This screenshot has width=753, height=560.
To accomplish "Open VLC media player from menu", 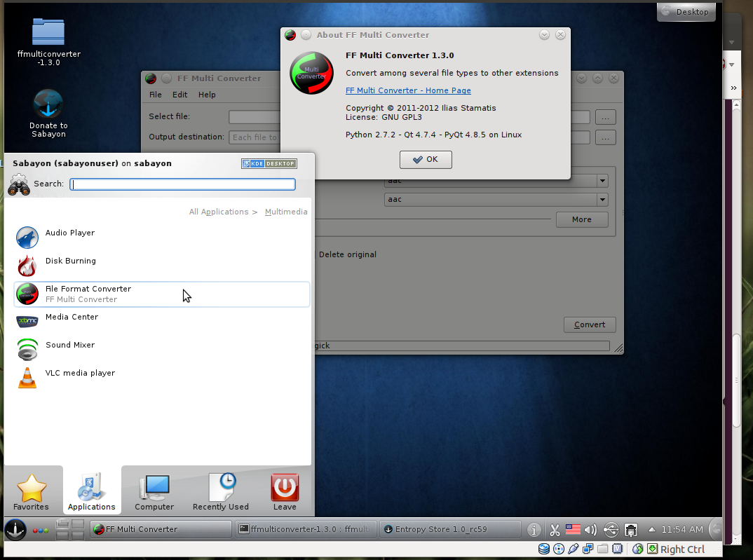I will coord(79,374).
